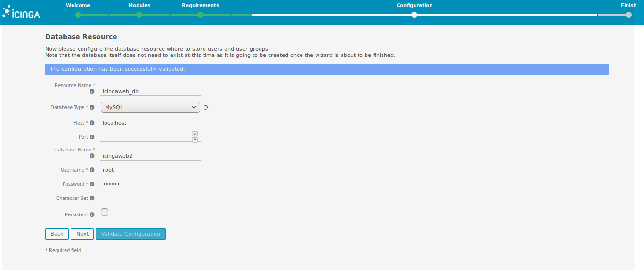This screenshot has height=270, width=644.
Task: Click info icon beside Persistent label
Action: 92,214
